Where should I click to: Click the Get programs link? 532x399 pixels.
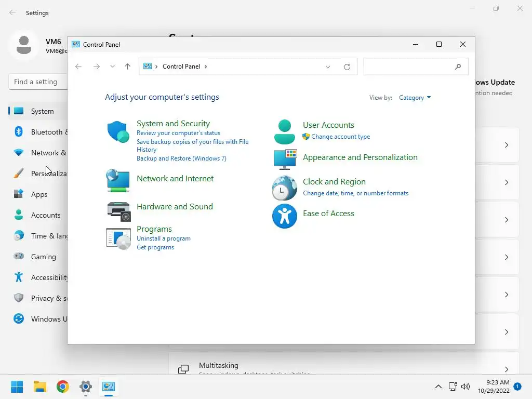155,247
